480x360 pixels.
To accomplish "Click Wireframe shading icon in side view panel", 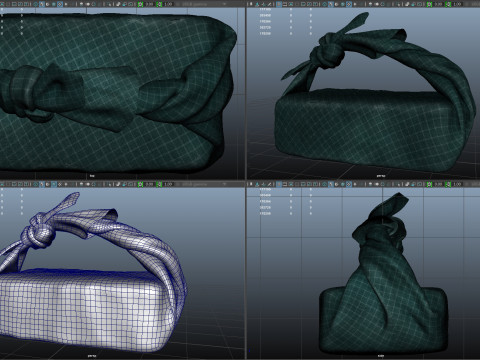I will (325, 184).
